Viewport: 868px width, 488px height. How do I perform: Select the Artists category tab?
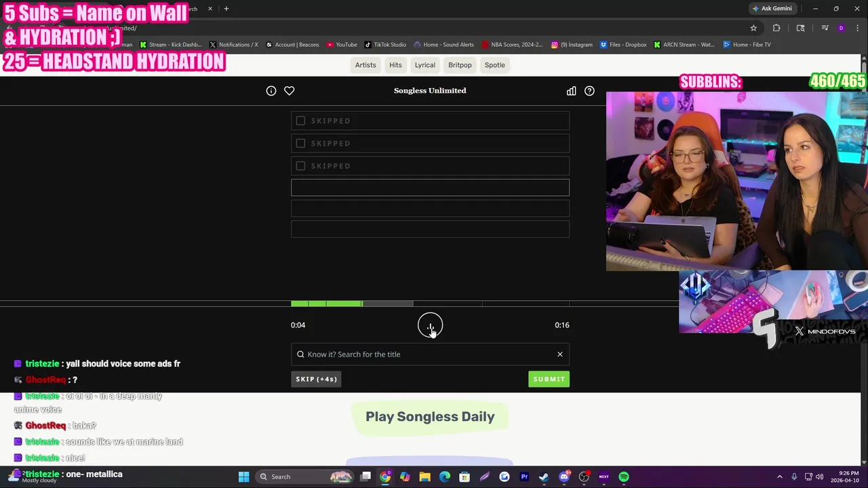[x=366, y=65]
